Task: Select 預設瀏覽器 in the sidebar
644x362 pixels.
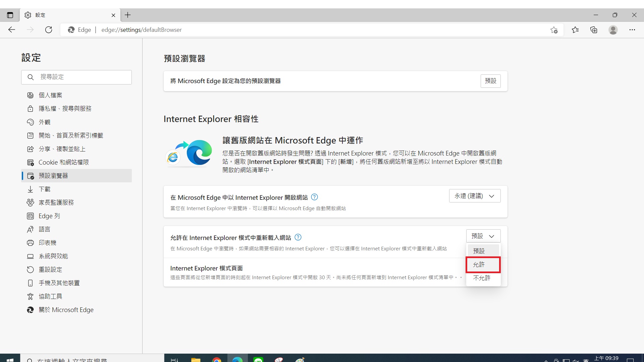Action: coord(77,176)
